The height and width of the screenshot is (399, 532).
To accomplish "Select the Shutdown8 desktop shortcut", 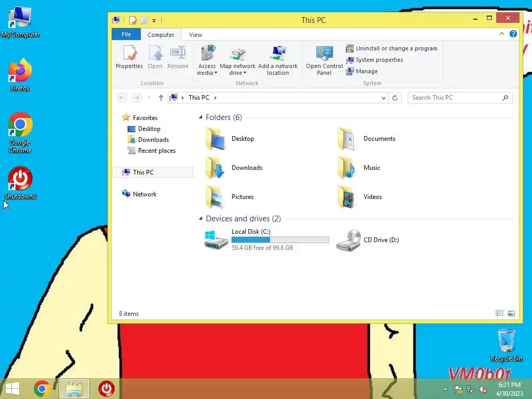I will (20, 183).
